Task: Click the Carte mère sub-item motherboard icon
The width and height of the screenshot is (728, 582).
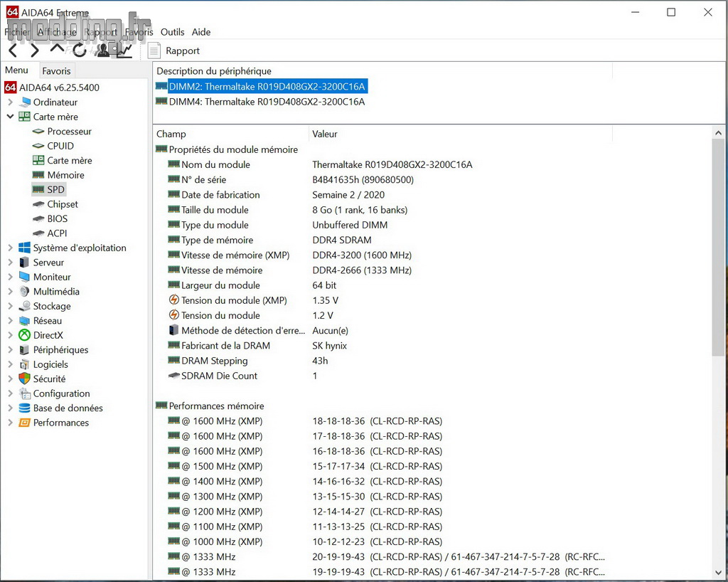Action: tap(38, 160)
